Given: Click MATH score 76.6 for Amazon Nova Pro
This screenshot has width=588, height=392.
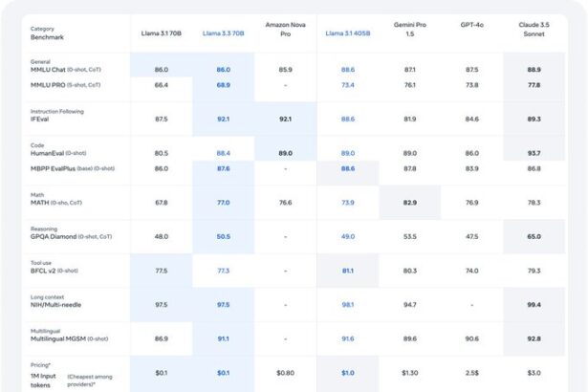Looking at the screenshot, I should tap(285, 203).
